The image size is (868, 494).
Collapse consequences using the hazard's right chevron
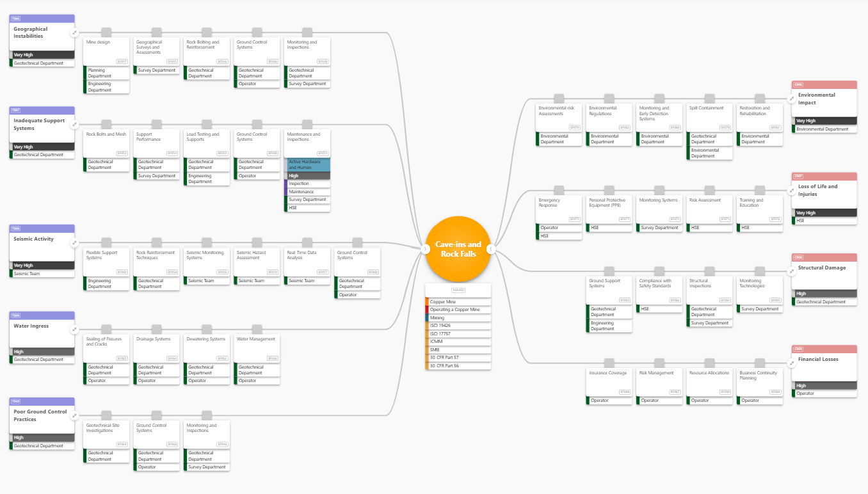(x=491, y=249)
